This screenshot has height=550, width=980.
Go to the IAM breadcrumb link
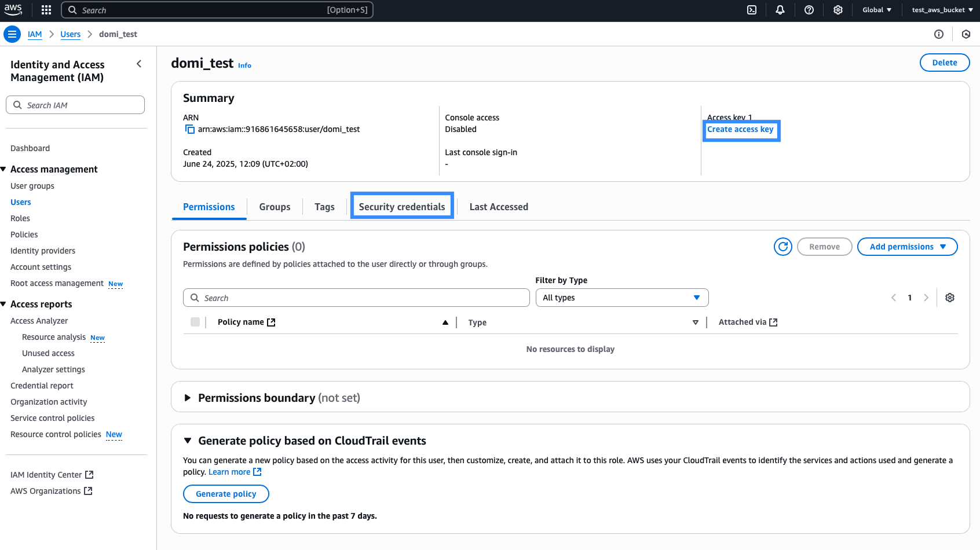[x=35, y=34]
